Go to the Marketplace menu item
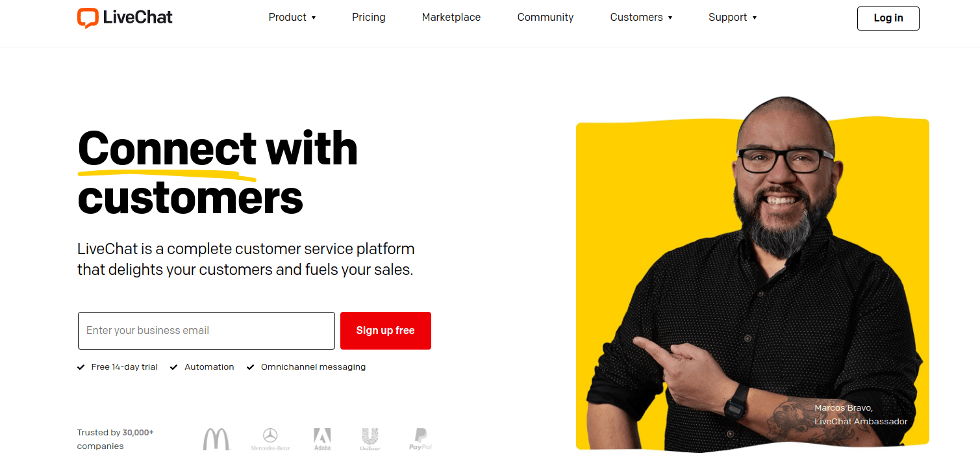 coord(451,18)
